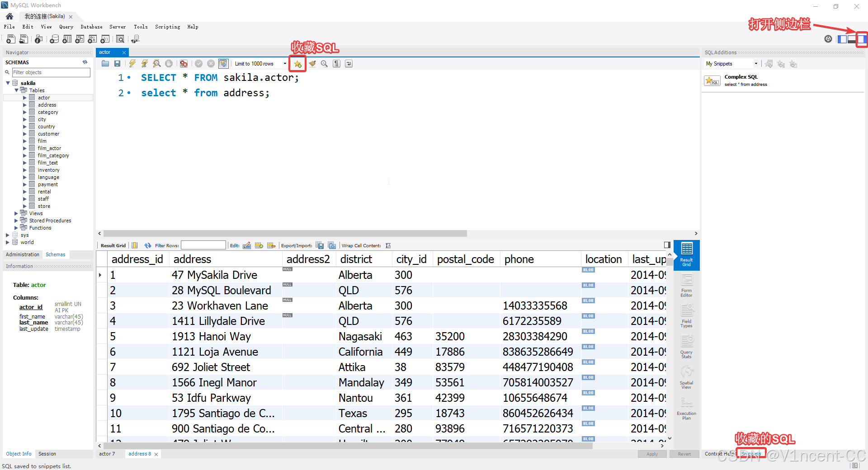This screenshot has height=470, width=868.
Task: Open a script file in editor
Action: pos(105,64)
